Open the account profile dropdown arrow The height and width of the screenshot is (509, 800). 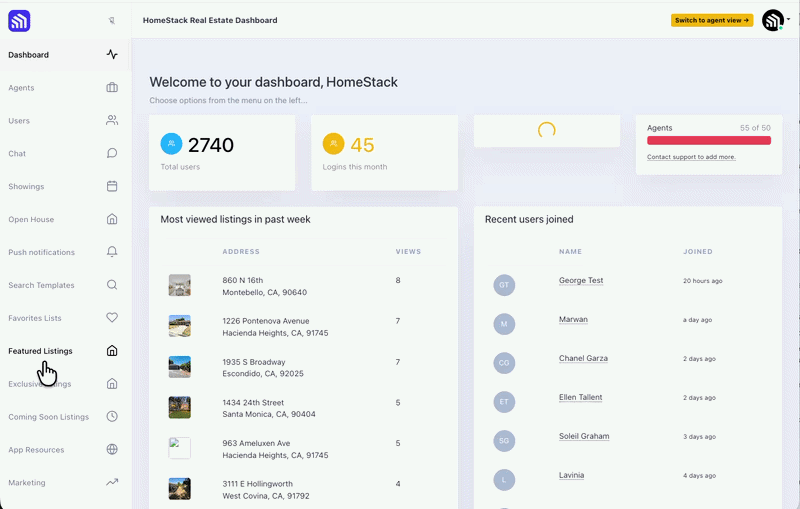pyautogui.click(x=788, y=19)
